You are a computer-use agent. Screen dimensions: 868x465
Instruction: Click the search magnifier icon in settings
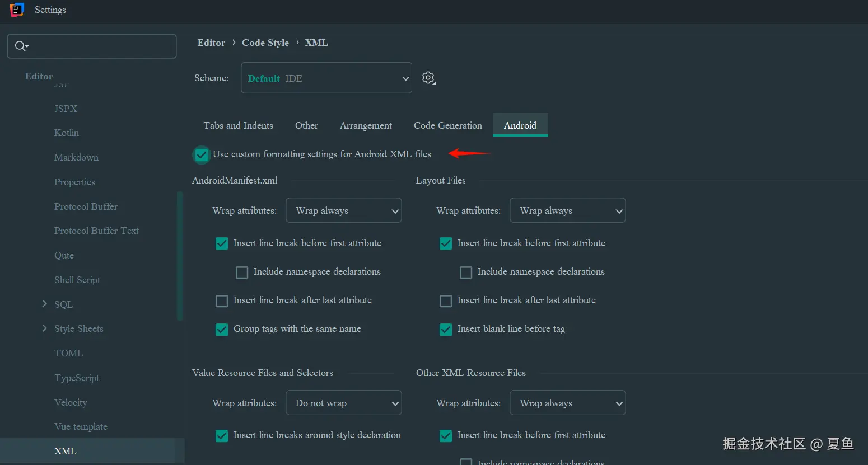pos(21,46)
